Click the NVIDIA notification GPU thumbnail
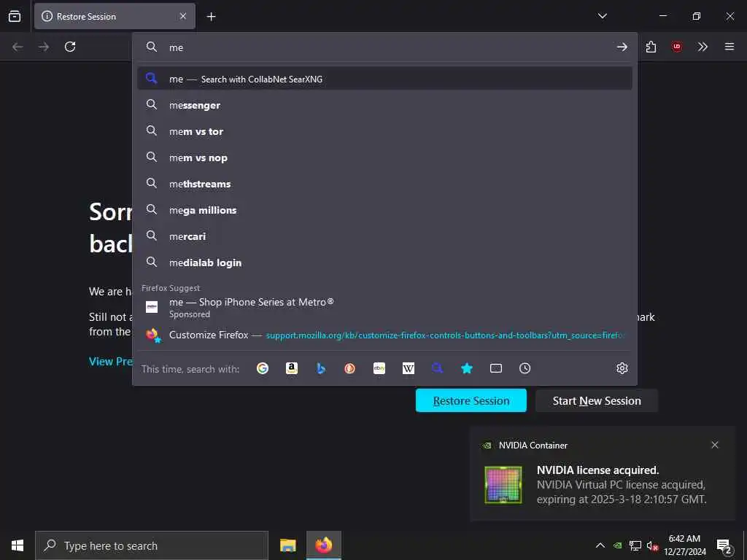This screenshot has width=747, height=560. pos(503,485)
